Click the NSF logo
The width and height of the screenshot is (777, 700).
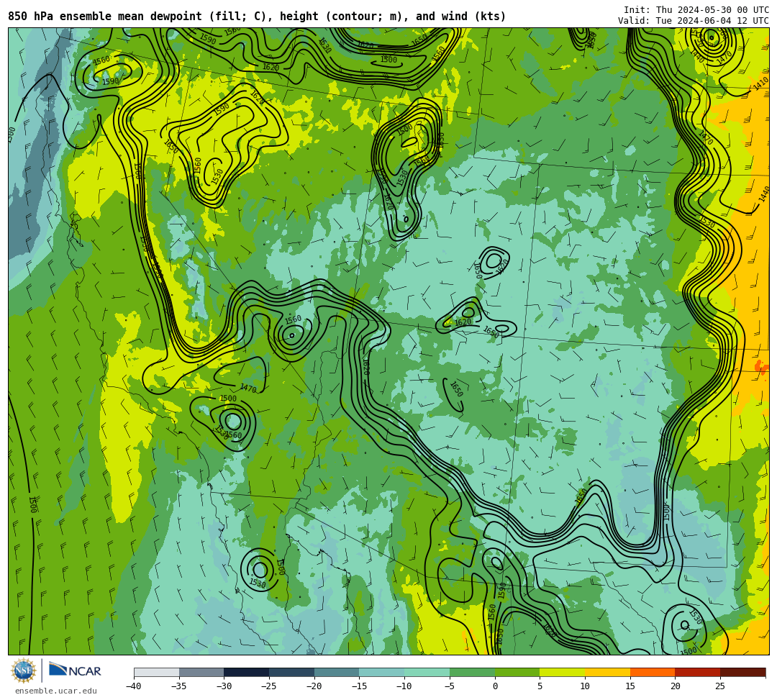[x=24, y=671]
